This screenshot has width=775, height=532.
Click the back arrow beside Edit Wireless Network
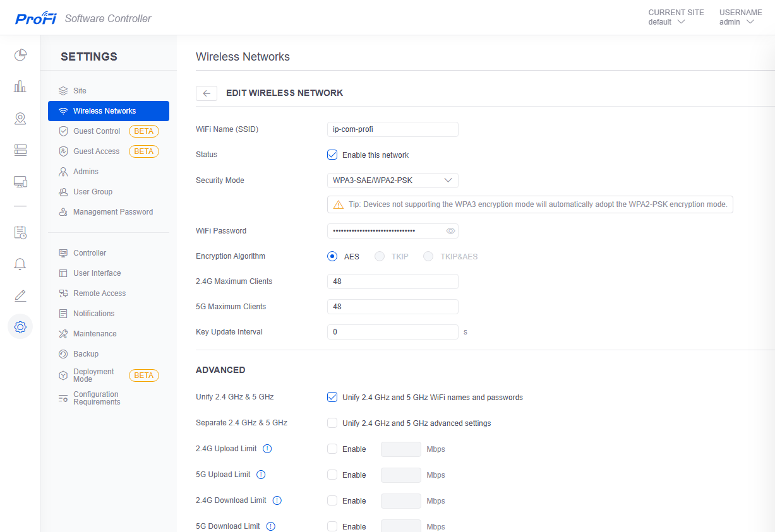[207, 93]
